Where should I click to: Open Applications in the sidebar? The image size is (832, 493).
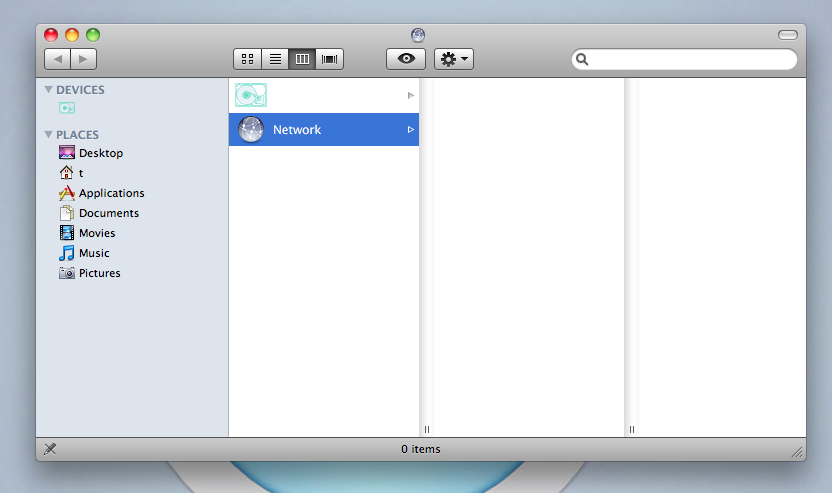[101, 193]
